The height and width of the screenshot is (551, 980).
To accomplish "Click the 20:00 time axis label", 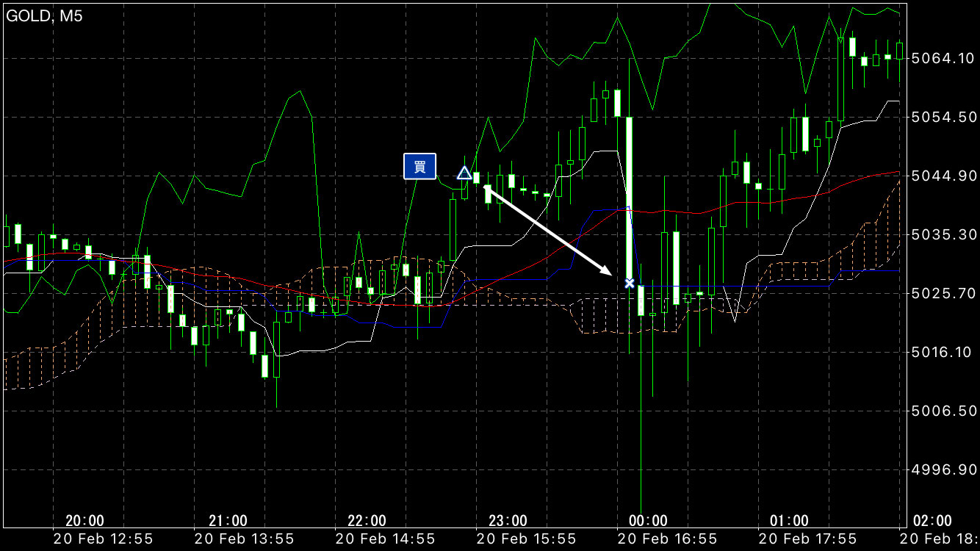I will point(84,521).
